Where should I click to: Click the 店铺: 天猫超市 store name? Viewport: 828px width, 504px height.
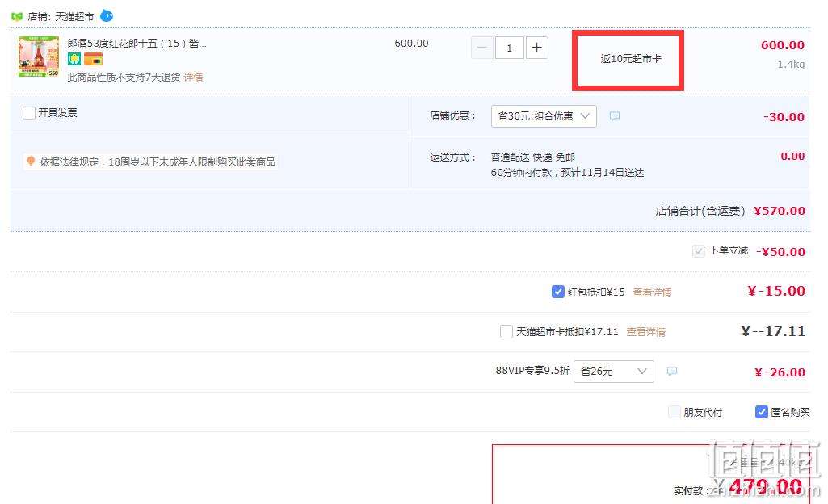tap(61, 17)
